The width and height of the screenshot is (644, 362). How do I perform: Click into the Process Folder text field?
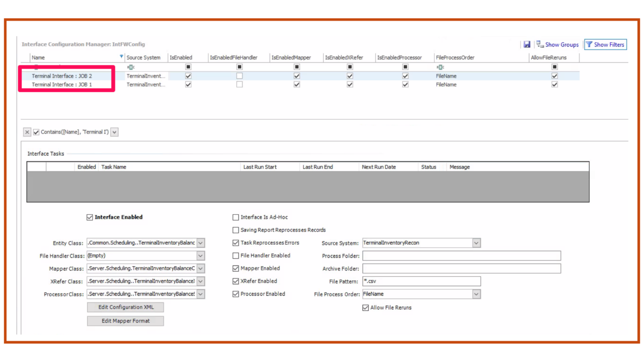pyautogui.click(x=461, y=256)
